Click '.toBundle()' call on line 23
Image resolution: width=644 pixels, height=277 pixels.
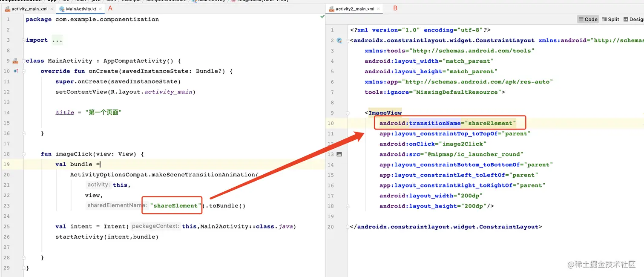[225, 206]
